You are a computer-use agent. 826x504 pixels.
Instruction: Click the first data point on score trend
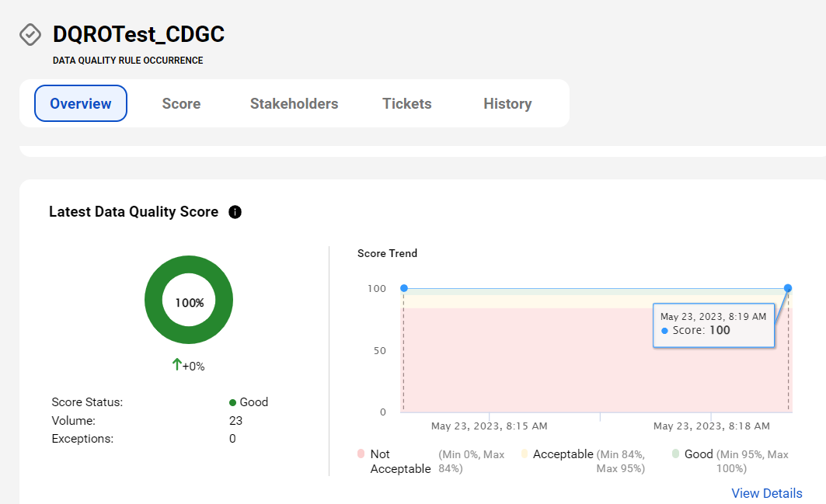point(404,288)
